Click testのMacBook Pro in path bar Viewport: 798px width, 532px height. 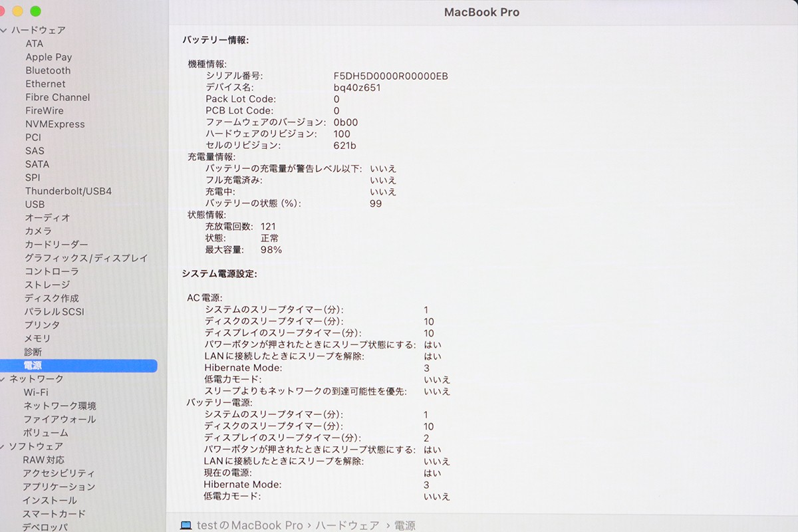(250, 525)
